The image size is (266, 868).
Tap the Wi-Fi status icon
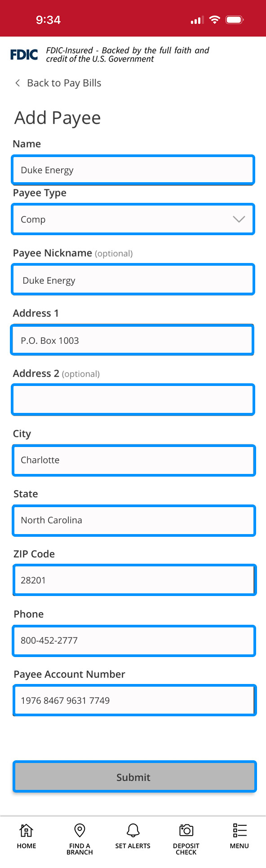coord(214,19)
